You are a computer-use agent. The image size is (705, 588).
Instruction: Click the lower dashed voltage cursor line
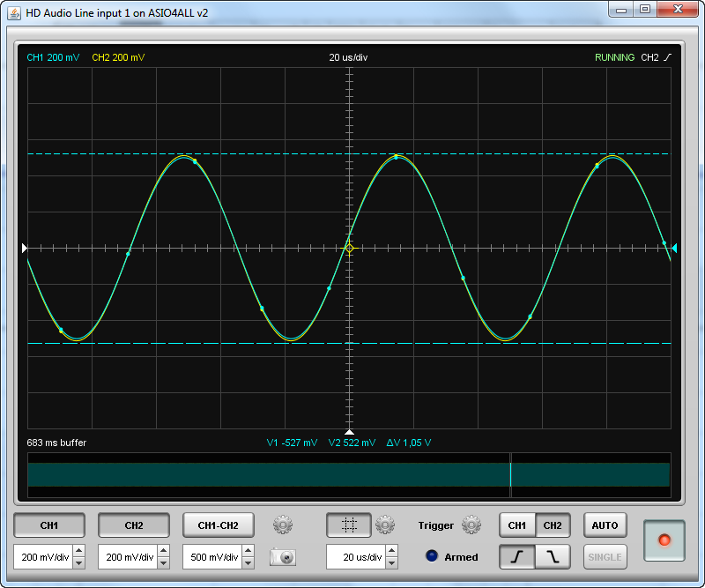pos(349,343)
